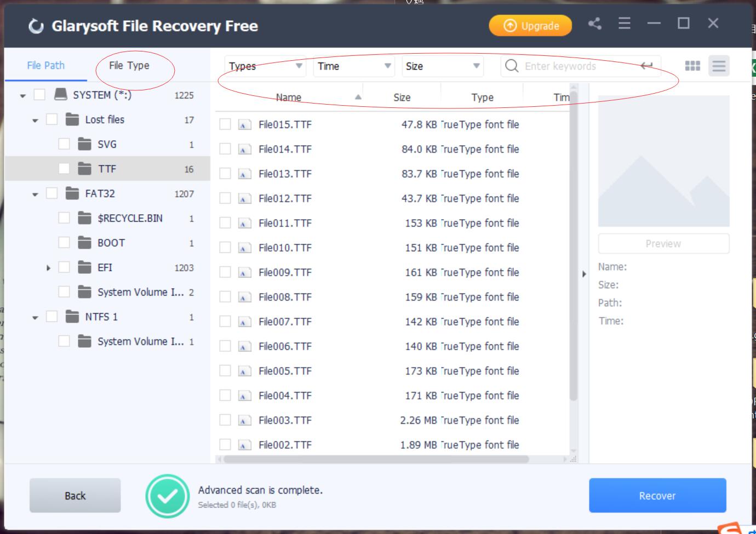Click the Glarysoft logo icon
This screenshot has height=534, width=756.
coord(36,26)
